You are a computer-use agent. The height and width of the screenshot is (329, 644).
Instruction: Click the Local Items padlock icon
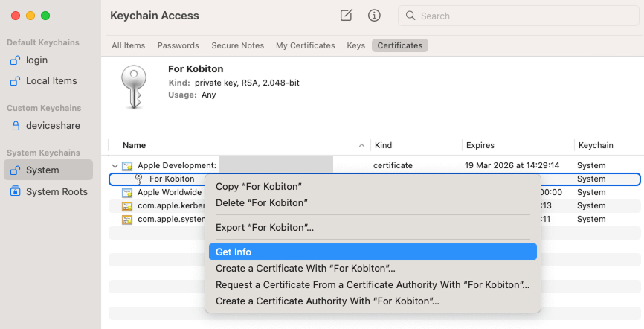(x=15, y=81)
